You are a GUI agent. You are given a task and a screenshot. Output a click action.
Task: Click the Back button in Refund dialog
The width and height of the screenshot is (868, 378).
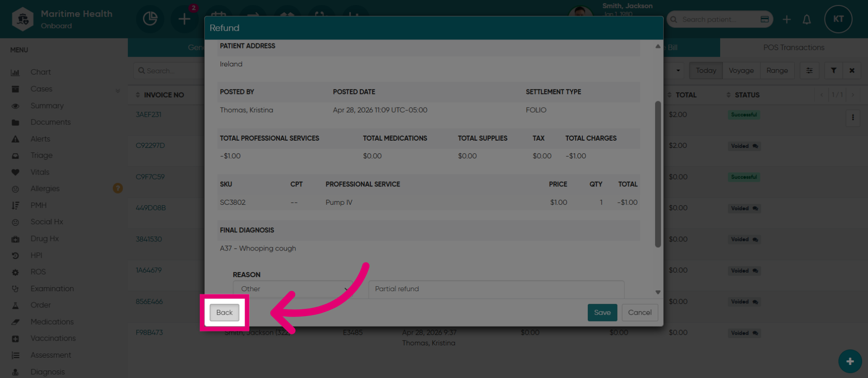pos(224,312)
